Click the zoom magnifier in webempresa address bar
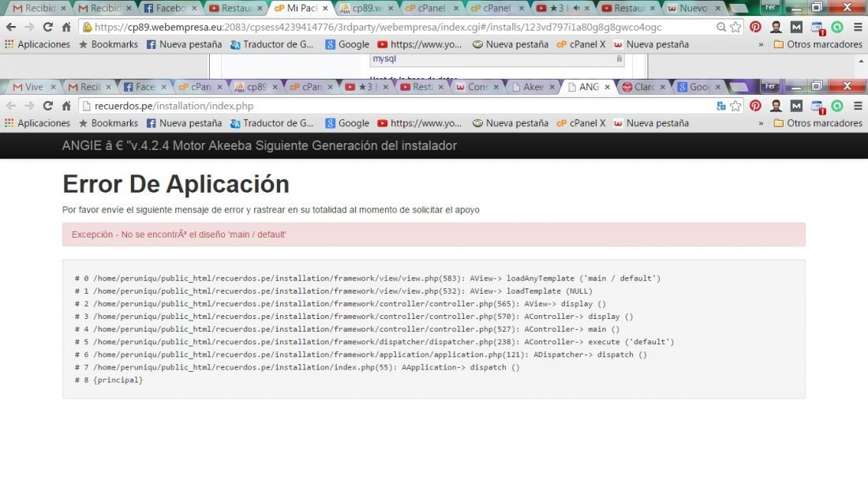This screenshot has height=488, width=868. click(x=720, y=27)
